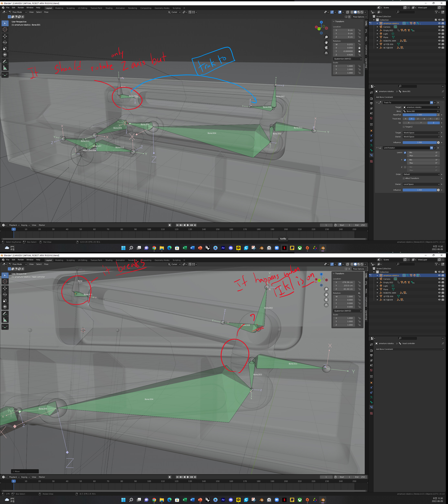Set Track Axis to X
The image size is (448, 504).
[406, 119]
